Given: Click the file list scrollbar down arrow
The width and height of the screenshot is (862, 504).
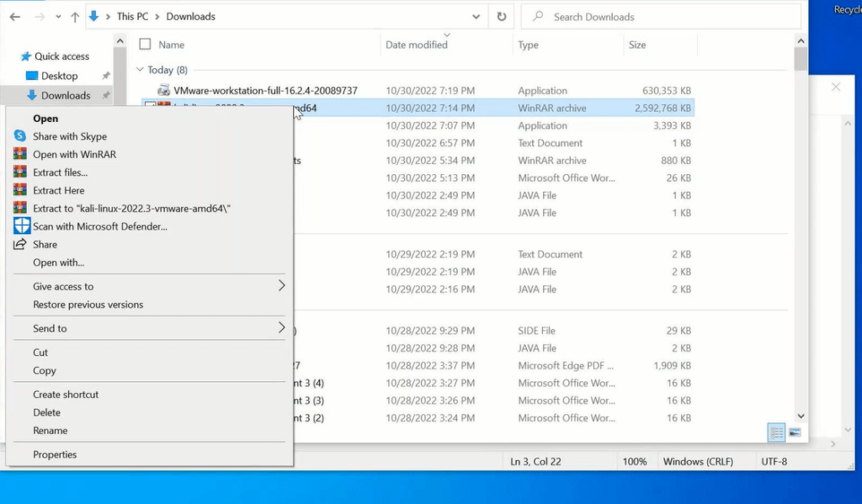Looking at the screenshot, I should point(801,416).
